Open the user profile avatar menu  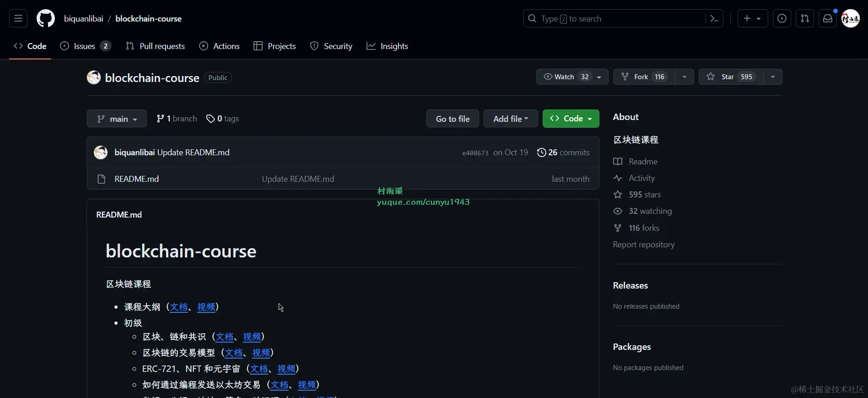(x=851, y=19)
